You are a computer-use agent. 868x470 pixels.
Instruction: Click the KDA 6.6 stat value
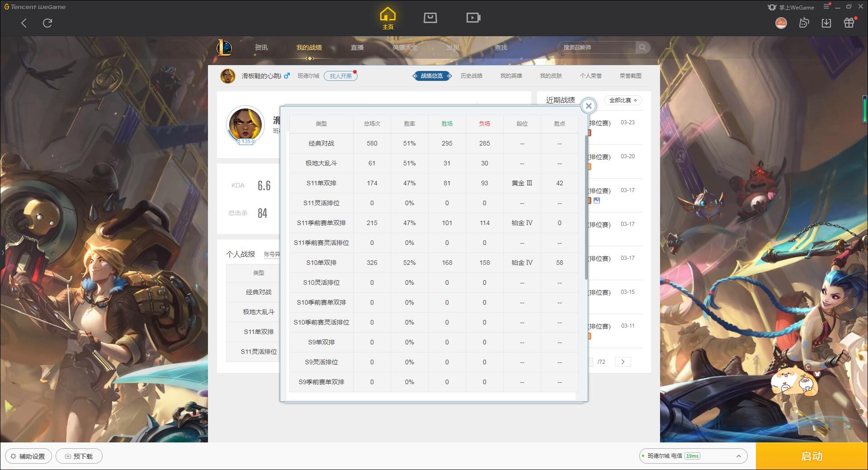(x=264, y=185)
